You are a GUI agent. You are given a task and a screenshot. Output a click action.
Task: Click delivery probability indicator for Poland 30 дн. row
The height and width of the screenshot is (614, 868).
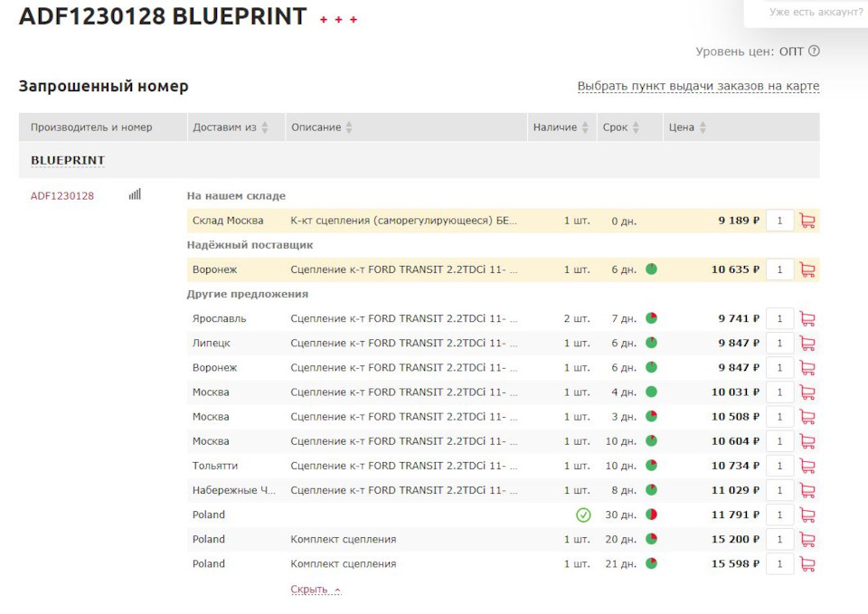pos(652,515)
